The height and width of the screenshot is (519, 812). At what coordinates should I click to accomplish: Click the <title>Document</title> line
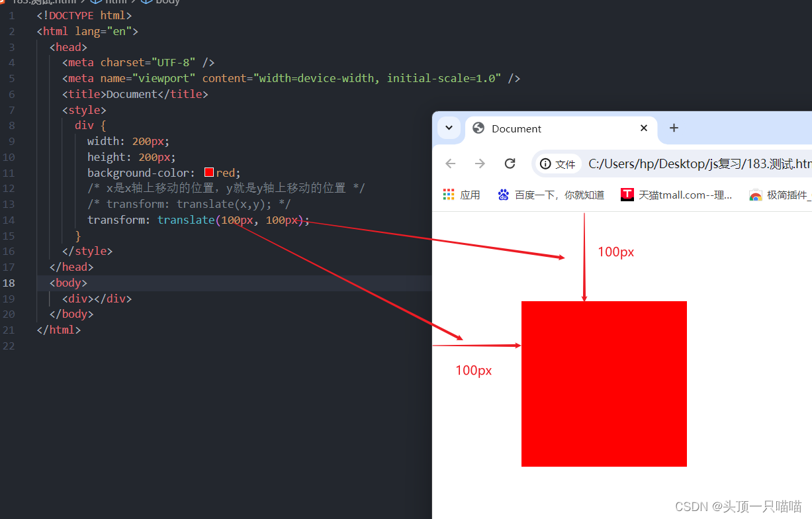(135, 94)
